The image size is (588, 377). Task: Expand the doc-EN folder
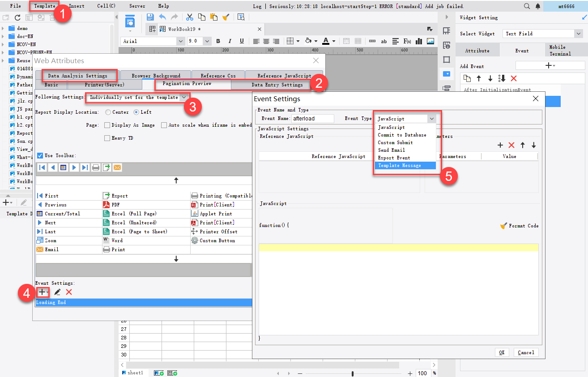3,36
